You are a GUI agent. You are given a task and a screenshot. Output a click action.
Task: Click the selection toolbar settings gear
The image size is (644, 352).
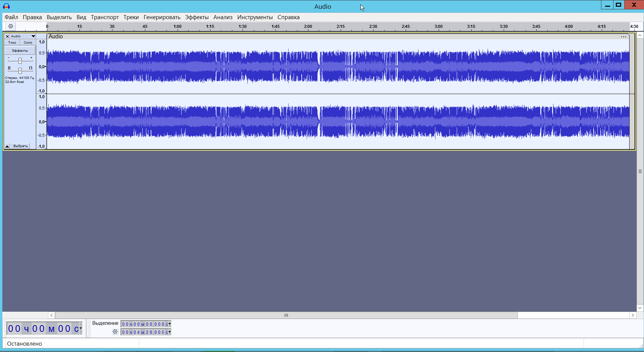(115, 332)
